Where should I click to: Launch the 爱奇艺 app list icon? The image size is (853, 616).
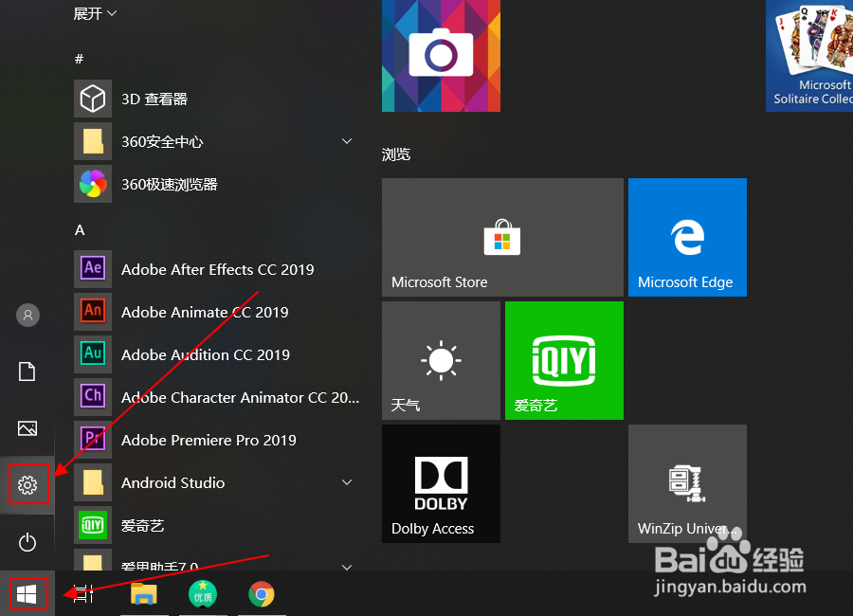[x=93, y=525]
